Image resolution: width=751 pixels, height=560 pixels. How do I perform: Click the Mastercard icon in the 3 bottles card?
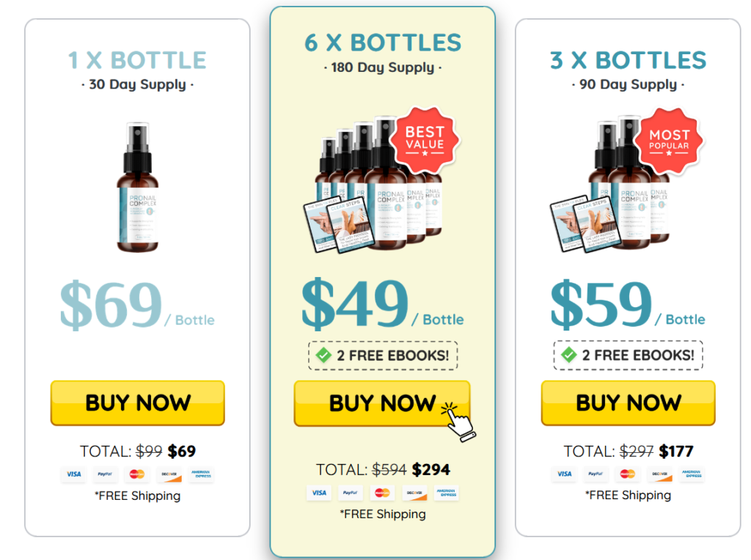pos(628,474)
